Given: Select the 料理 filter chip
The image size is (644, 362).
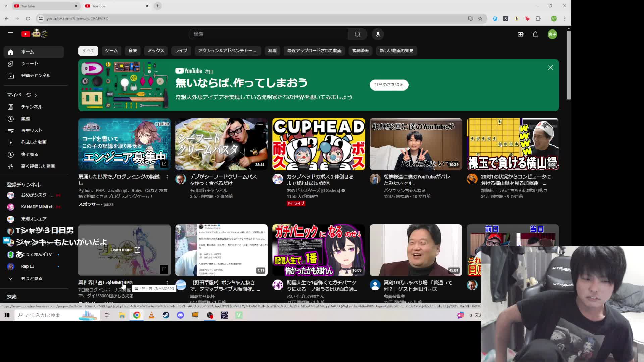Looking at the screenshot, I should point(272,51).
